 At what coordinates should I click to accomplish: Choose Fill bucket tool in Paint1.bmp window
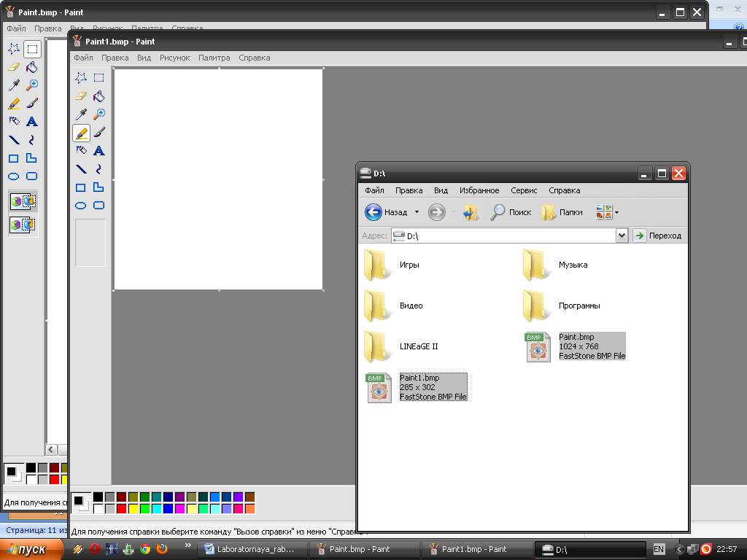pos(98,96)
